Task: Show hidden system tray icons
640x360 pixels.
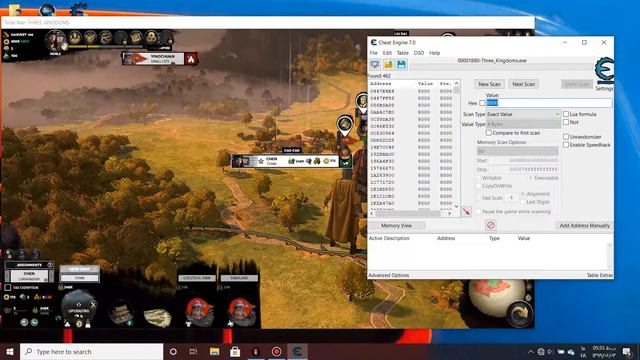Action: tap(531, 351)
